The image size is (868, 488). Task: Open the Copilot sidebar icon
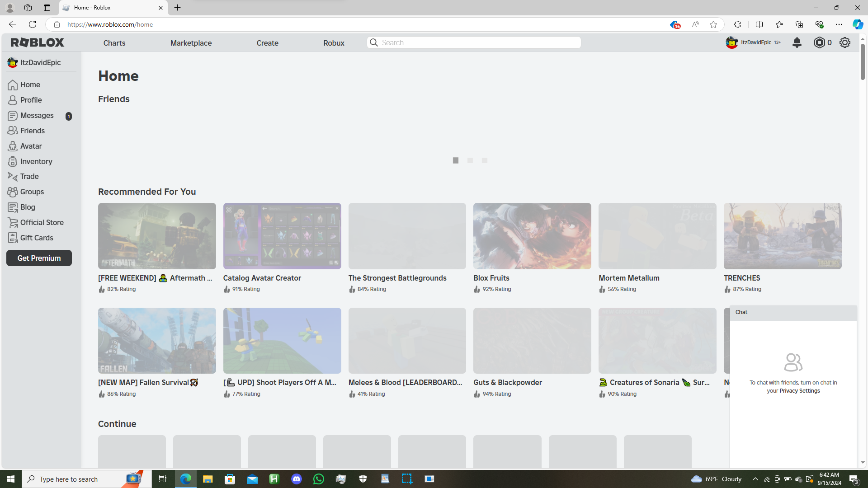857,24
